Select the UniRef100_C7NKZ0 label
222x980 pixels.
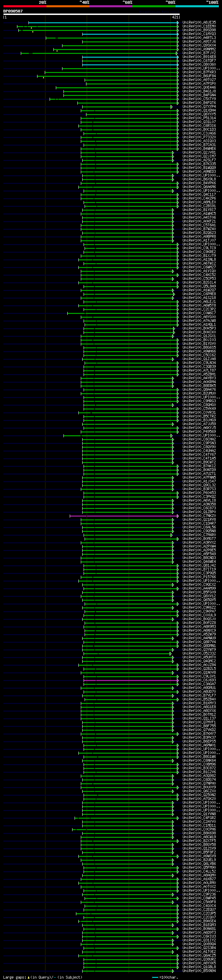coord(199,516)
